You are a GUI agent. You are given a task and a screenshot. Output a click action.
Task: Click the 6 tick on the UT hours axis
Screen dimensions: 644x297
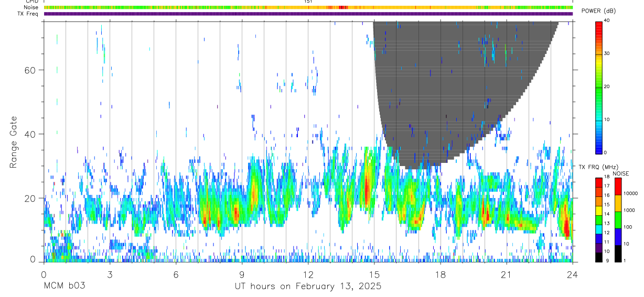176,274
